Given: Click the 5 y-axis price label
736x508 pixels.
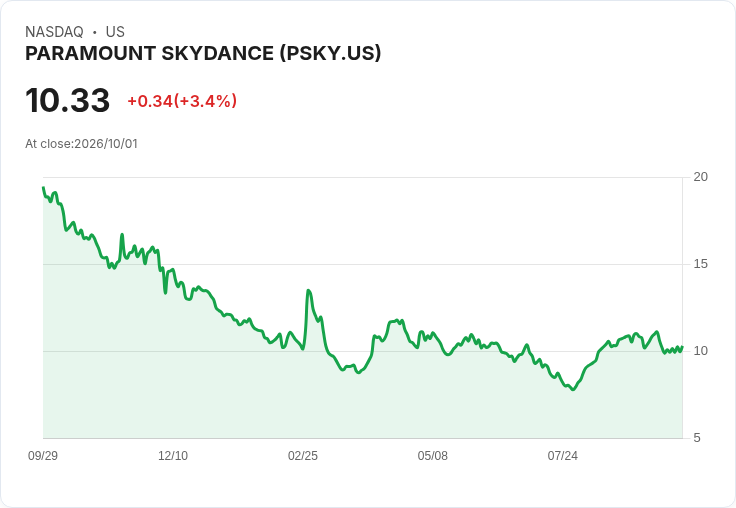Looking at the screenshot, I should click(x=697, y=438).
